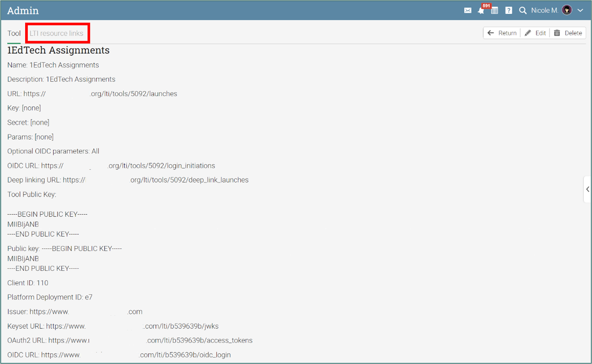Open the help question mark icon
This screenshot has height=364, width=592.
[509, 10]
